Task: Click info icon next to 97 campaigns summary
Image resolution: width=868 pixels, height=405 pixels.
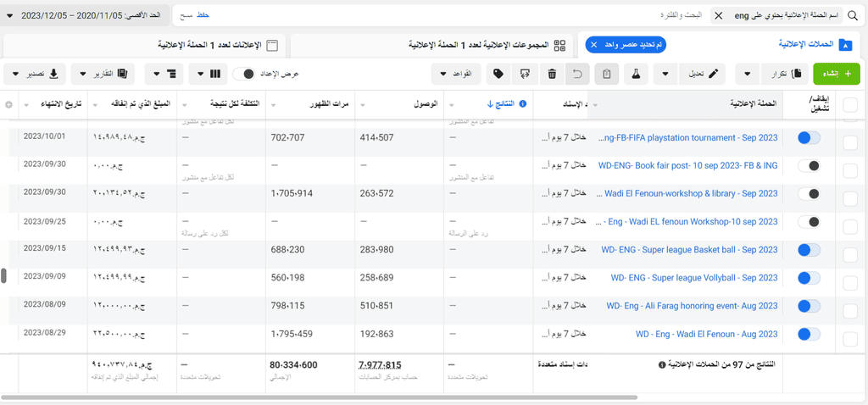Action: (661, 365)
